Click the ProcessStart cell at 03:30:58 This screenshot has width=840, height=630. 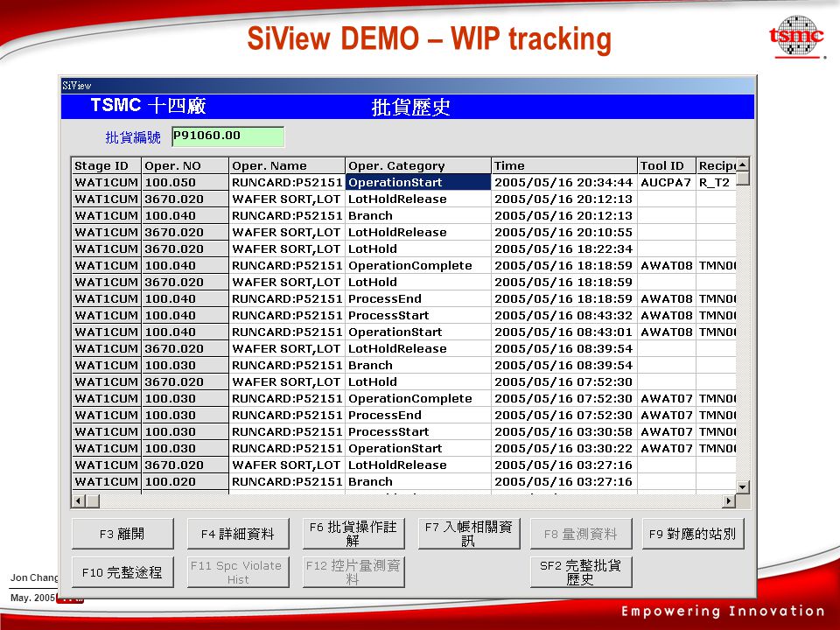(418, 431)
